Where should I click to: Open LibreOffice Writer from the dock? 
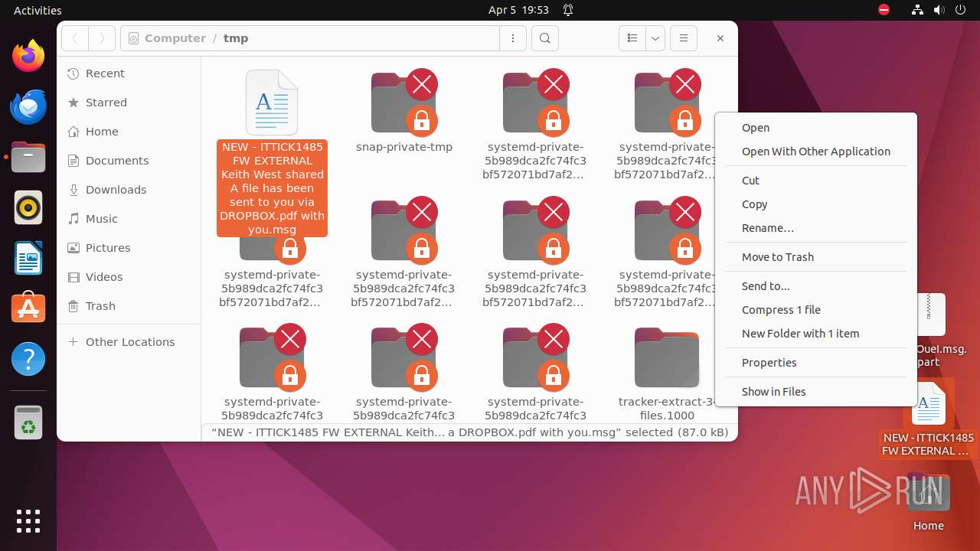pyautogui.click(x=28, y=259)
